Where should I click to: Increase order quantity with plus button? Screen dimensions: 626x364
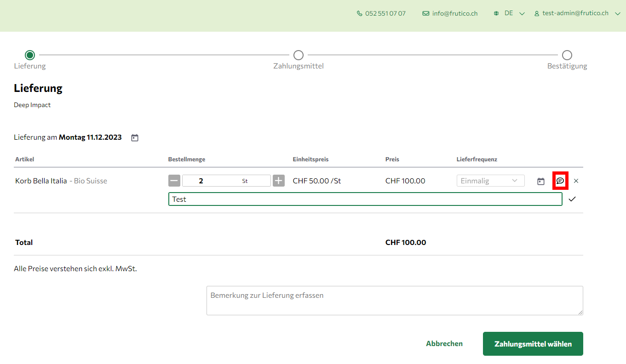click(279, 181)
